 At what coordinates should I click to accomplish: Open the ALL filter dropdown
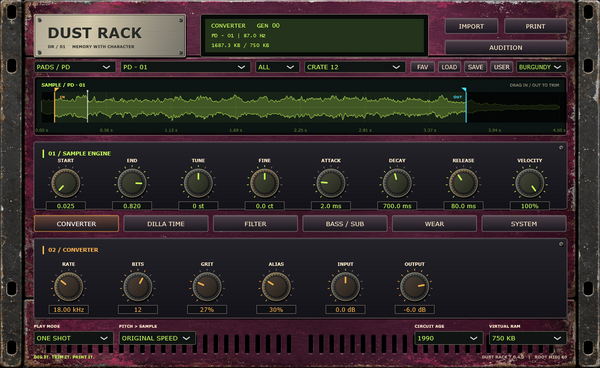[x=277, y=67]
